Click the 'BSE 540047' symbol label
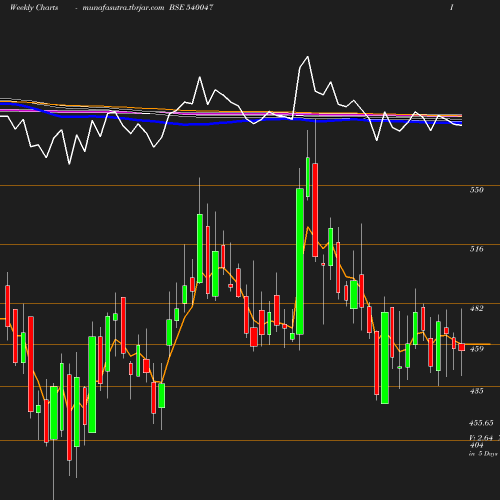500x500 pixels. coord(191,7)
